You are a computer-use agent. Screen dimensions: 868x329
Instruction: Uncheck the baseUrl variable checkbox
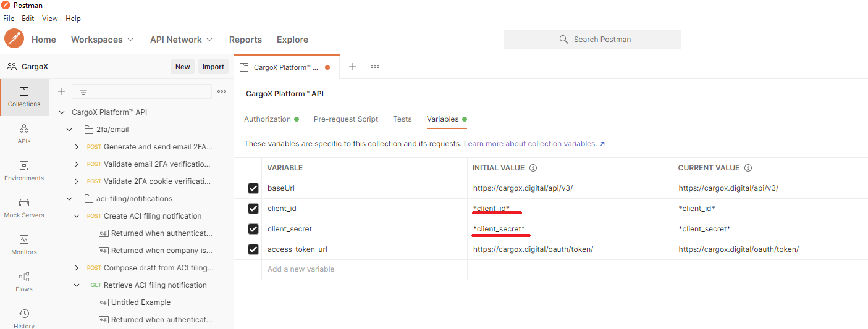click(253, 188)
